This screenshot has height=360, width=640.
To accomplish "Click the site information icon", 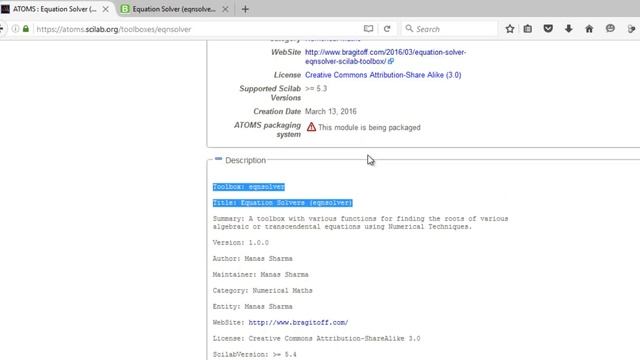I will 15,29.
